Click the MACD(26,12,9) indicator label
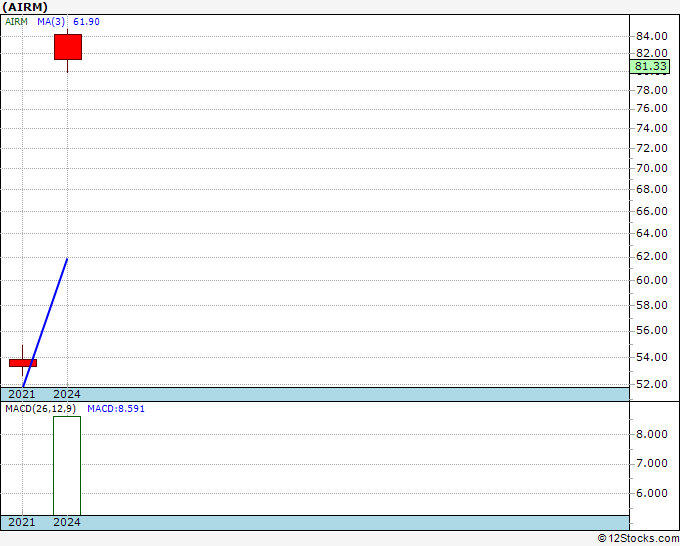This screenshot has height=546, width=680. coord(40,409)
